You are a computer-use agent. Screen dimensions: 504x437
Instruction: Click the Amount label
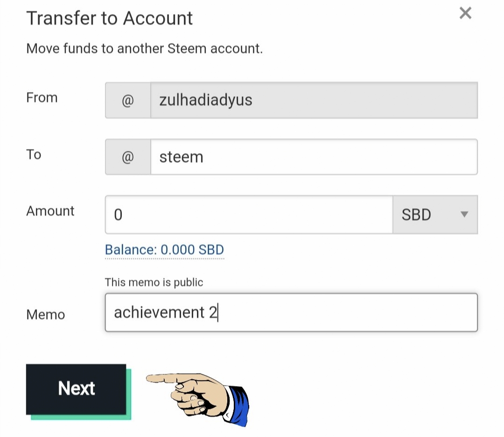point(50,211)
